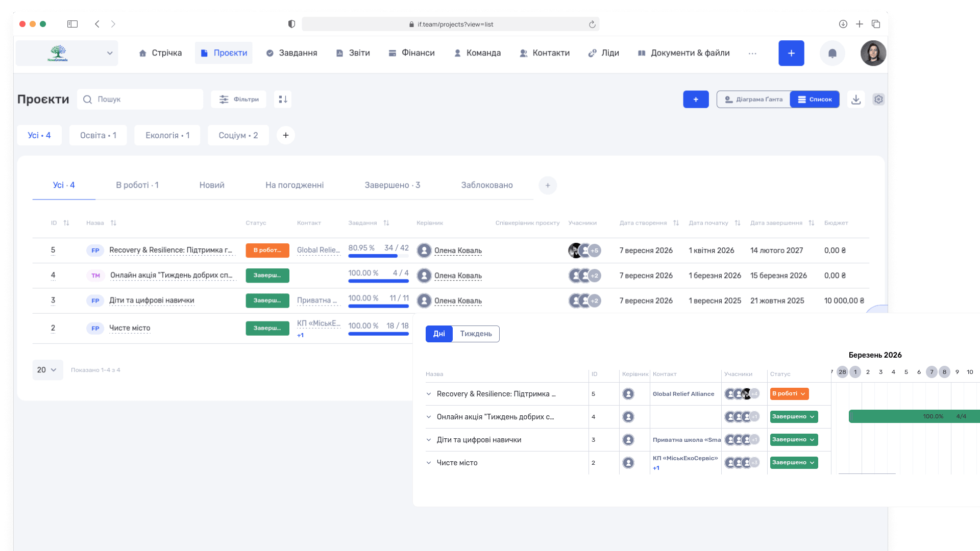The image size is (980, 551).
Task: Sort by Дата завершення column arrows
Action: 811,223
